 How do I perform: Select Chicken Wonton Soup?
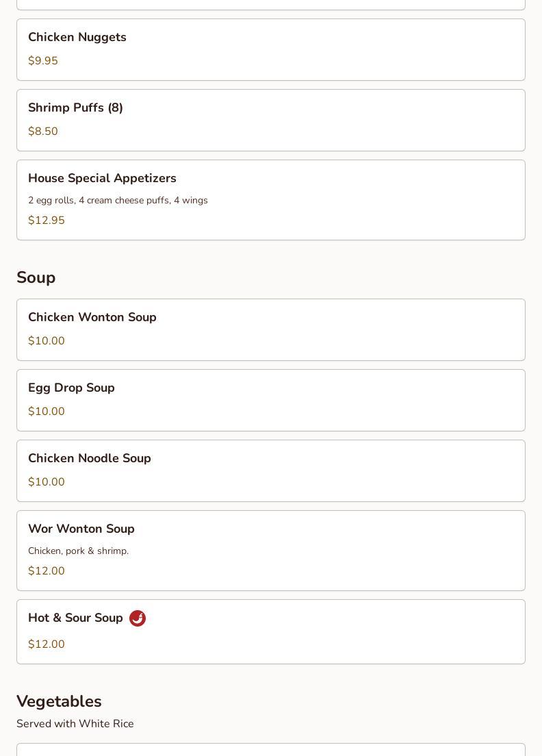pyautogui.click(x=92, y=318)
